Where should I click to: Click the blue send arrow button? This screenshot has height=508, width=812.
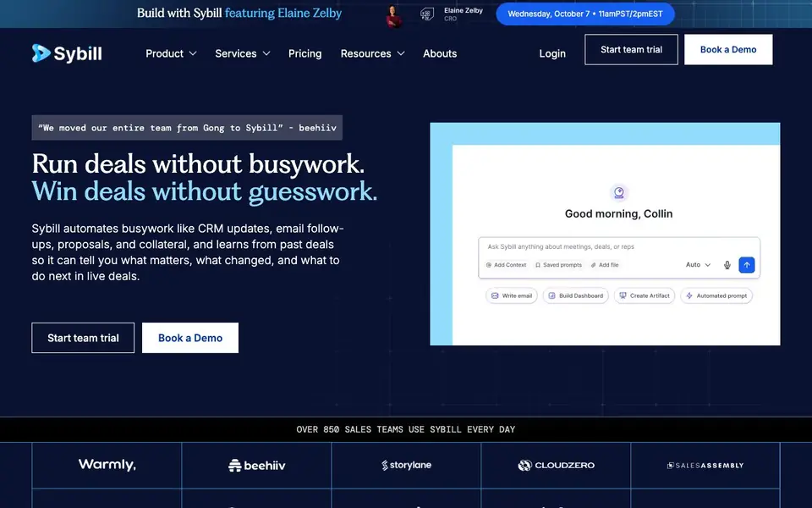pyautogui.click(x=746, y=265)
